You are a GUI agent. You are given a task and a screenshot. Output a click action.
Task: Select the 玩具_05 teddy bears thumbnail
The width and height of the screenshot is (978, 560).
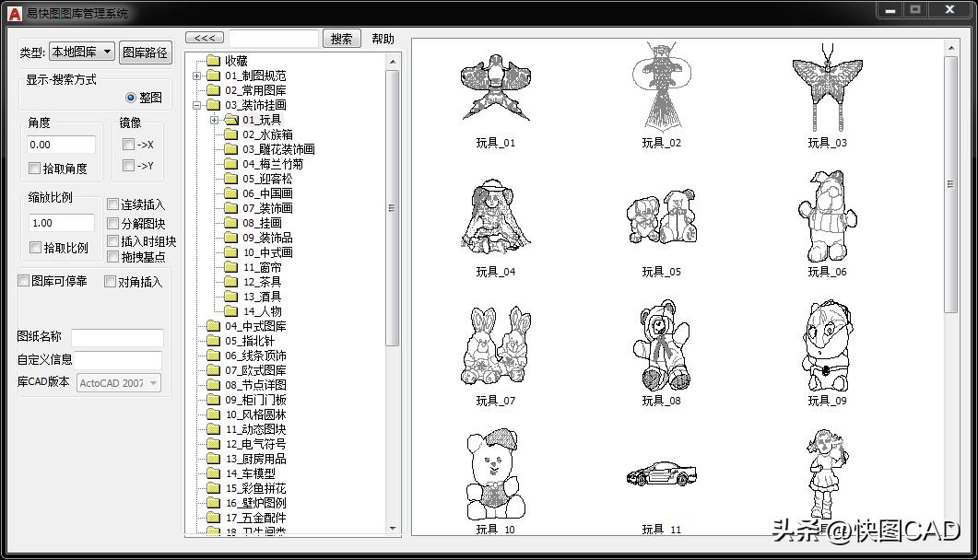[662, 217]
